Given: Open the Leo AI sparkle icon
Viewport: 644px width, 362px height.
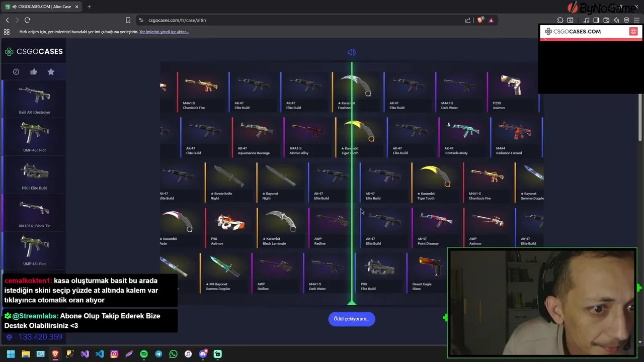Looking at the screenshot, I should (x=616, y=20).
